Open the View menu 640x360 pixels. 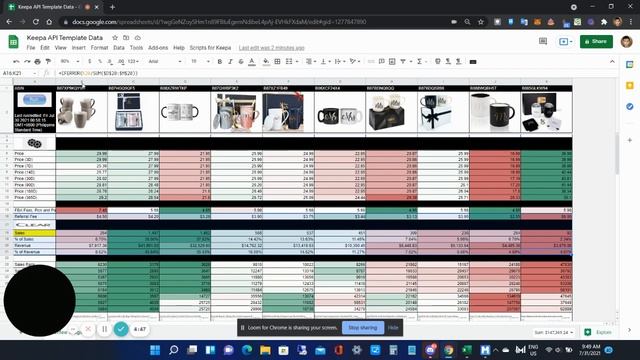pos(60,48)
